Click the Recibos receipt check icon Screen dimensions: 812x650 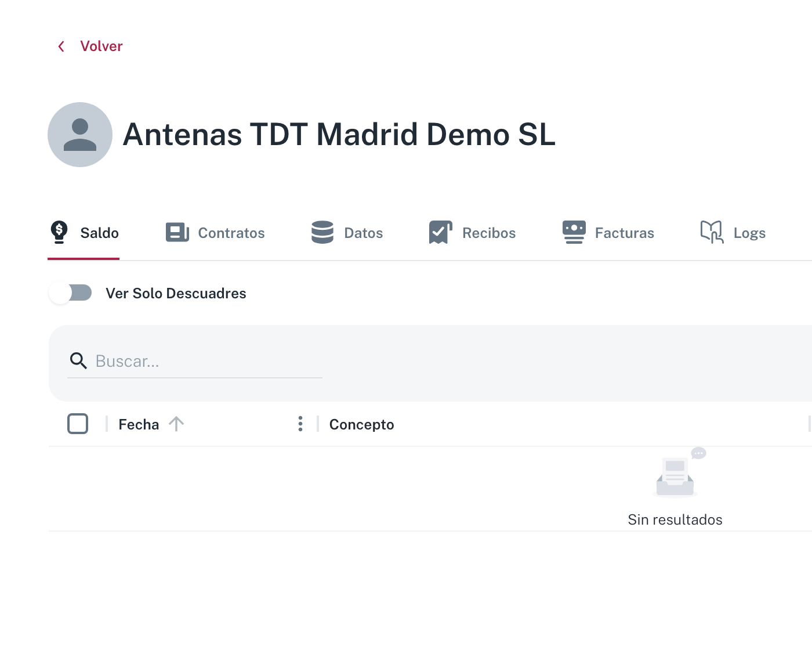point(441,232)
